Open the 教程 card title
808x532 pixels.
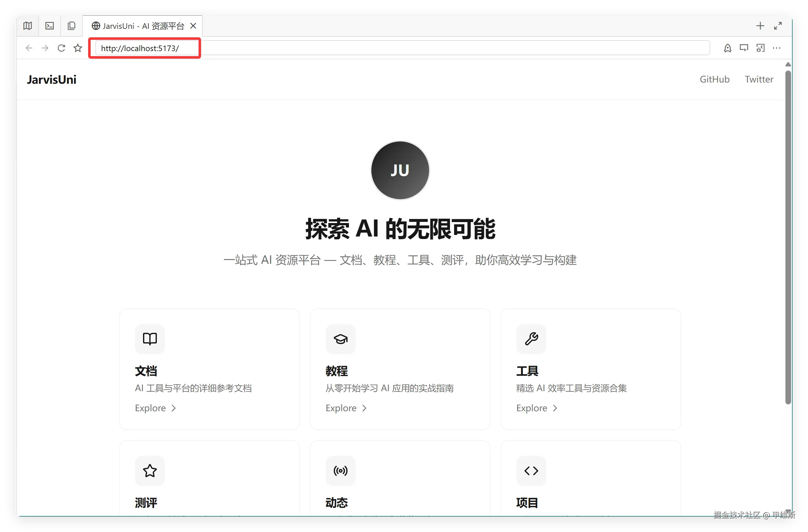tap(337, 371)
